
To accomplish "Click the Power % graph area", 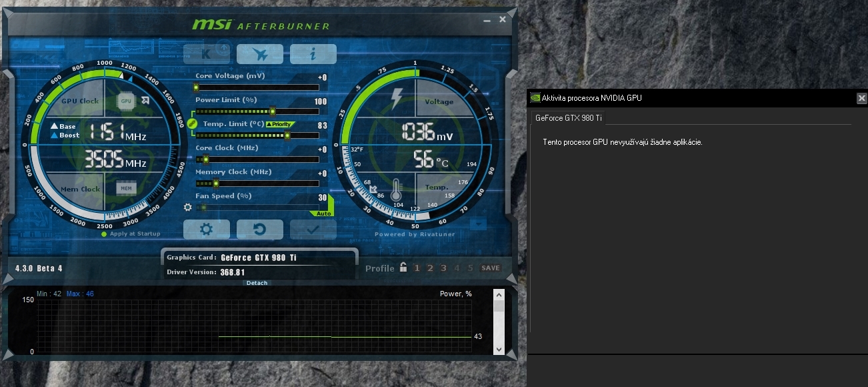I will (254, 326).
